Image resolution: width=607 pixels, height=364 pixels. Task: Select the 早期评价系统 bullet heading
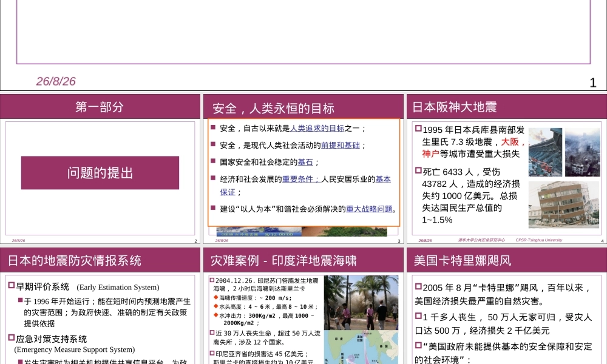[42, 286]
